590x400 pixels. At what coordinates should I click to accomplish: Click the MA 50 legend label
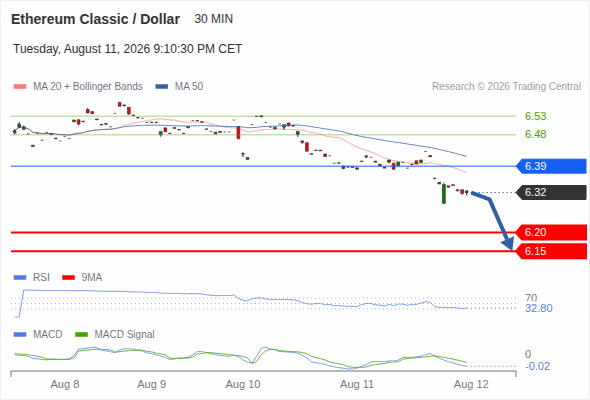point(189,87)
